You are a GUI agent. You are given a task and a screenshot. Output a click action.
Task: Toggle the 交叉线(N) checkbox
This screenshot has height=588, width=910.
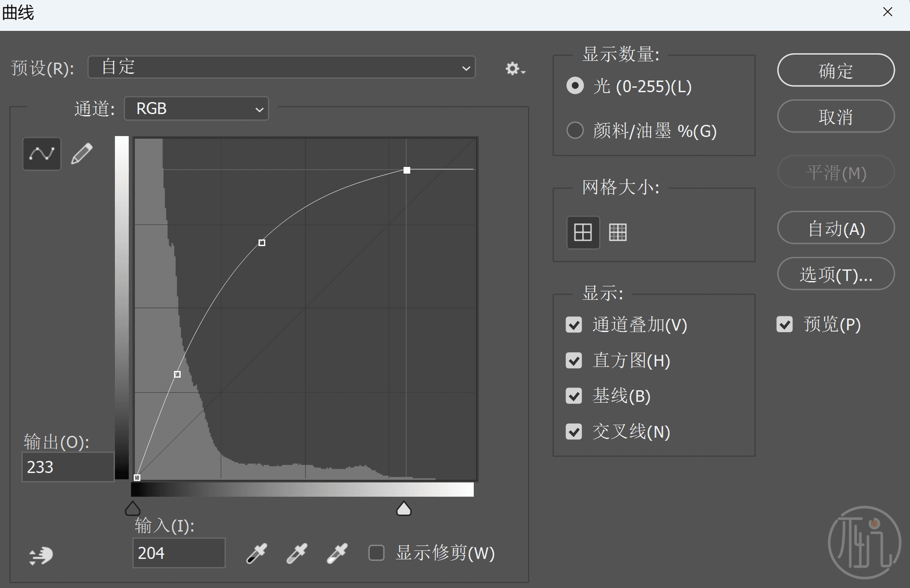(x=574, y=432)
